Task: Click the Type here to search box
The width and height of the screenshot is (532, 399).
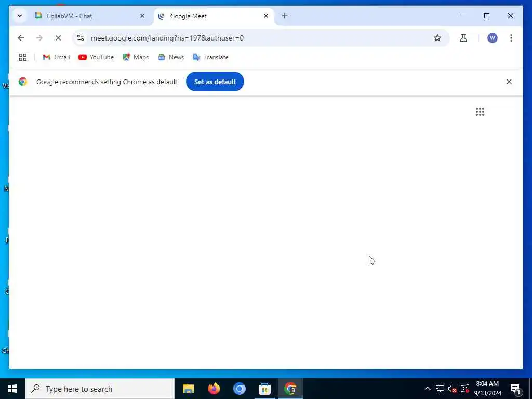Action: pos(100,389)
